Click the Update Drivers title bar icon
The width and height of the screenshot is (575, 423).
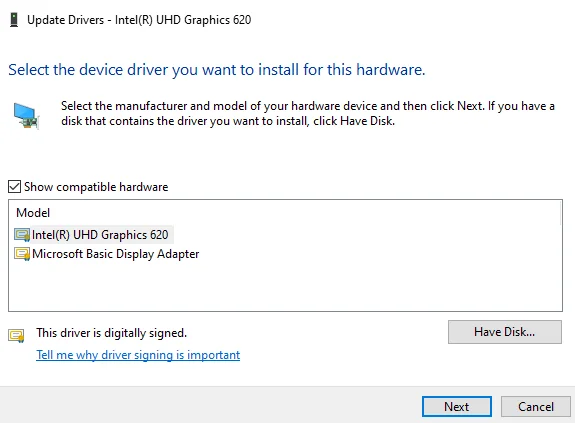(14, 19)
